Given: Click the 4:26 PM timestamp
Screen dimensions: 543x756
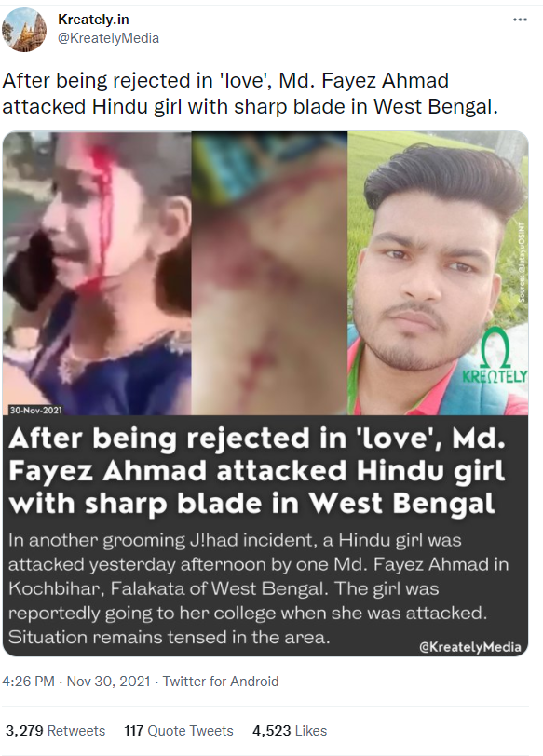Looking at the screenshot, I should click(x=28, y=682).
